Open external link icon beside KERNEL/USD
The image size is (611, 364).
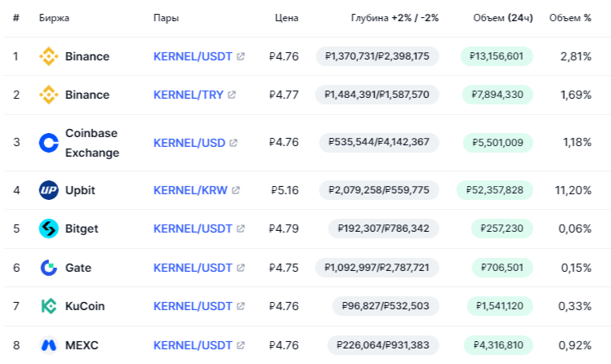[x=234, y=143]
